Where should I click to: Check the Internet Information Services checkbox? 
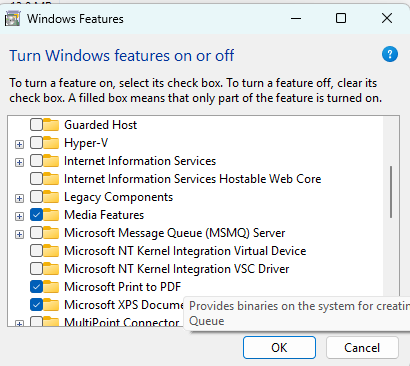(x=36, y=161)
